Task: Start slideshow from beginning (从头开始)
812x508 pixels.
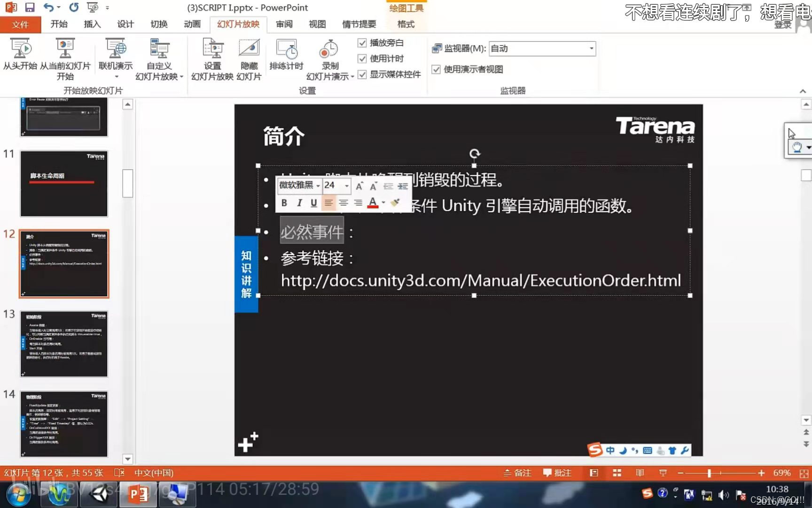Action: pyautogui.click(x=21, y=56)
